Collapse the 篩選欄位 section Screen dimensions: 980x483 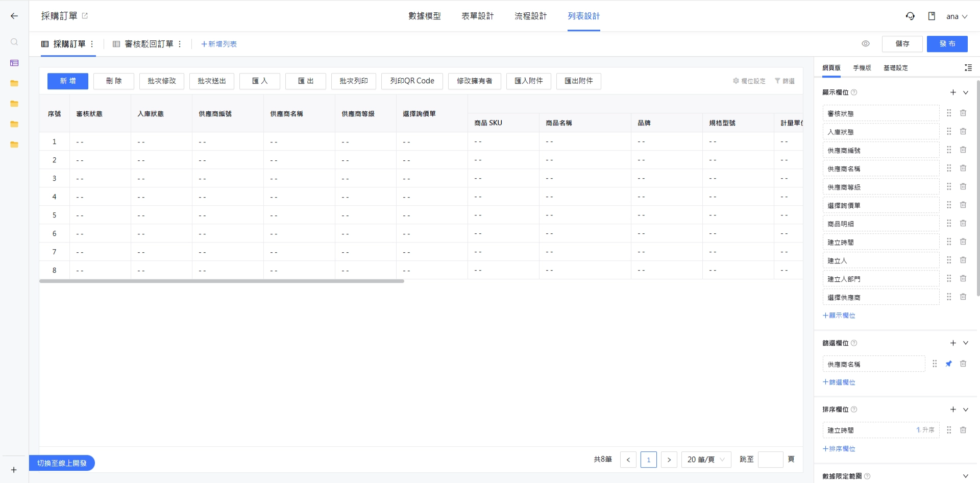966,343
